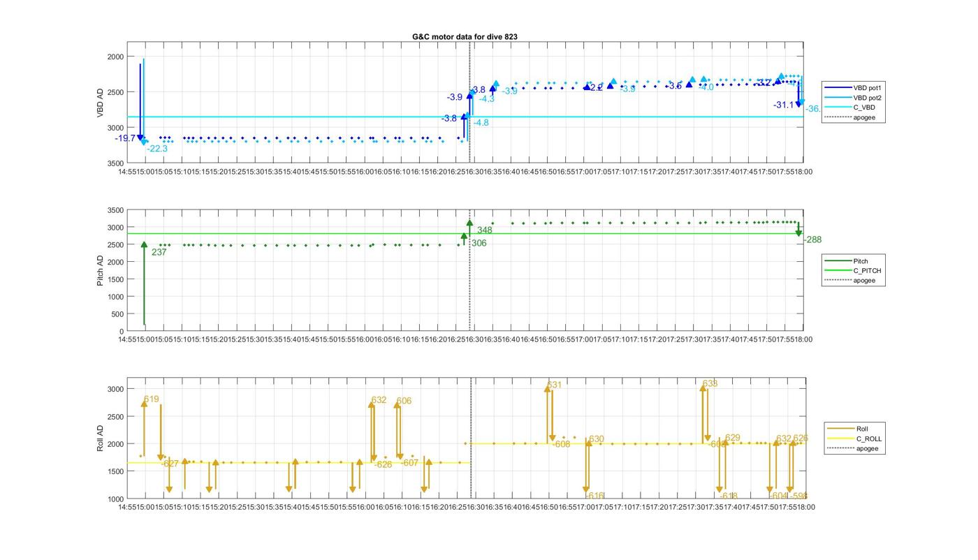Image resolution: width=978 pixels, height=560 pixels.
Task: Select the "-604" roll data label
Action: click(778, 496)
